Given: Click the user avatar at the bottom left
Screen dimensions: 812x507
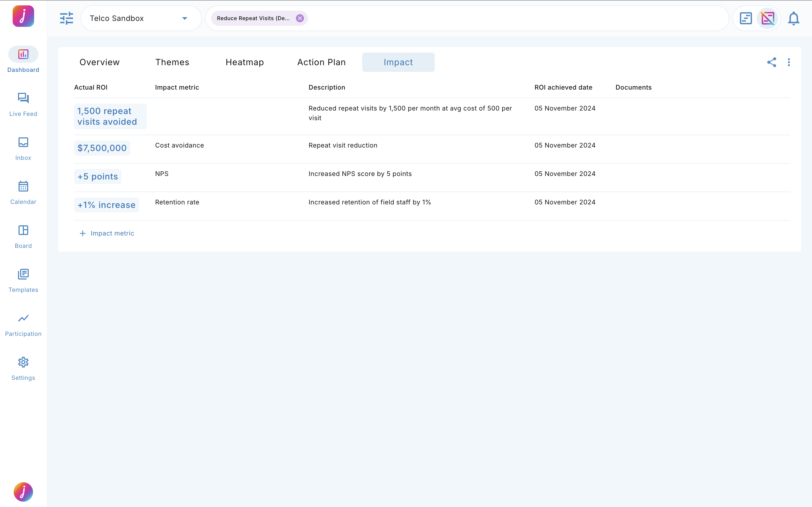Looking at the screenshot, I should [23, 491].
